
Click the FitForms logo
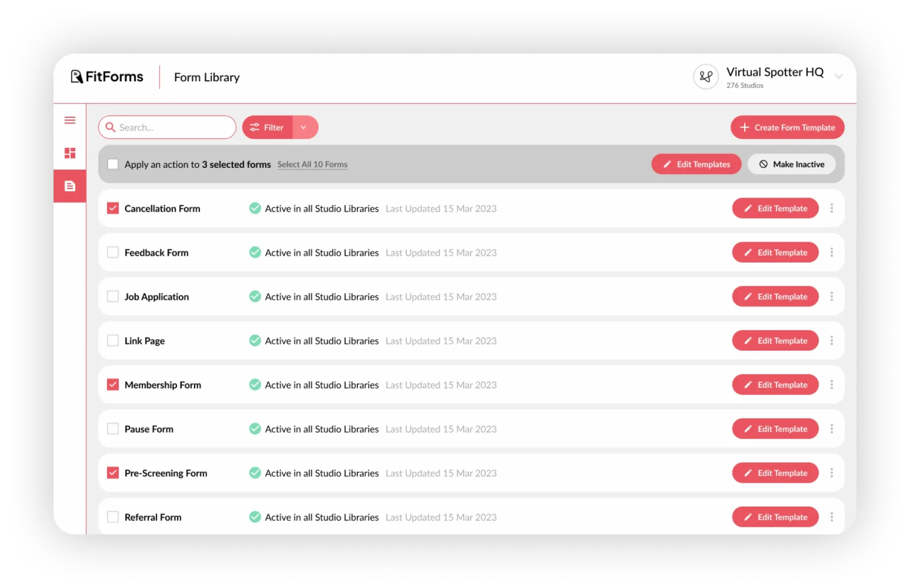coord(107,77)
